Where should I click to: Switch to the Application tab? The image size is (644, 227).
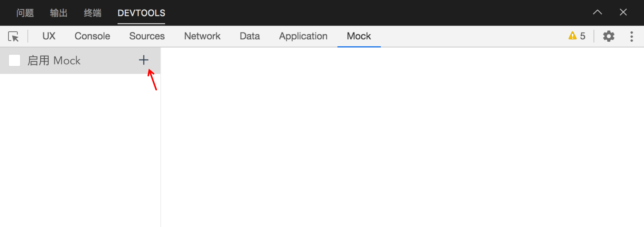[x=303, y=36]
